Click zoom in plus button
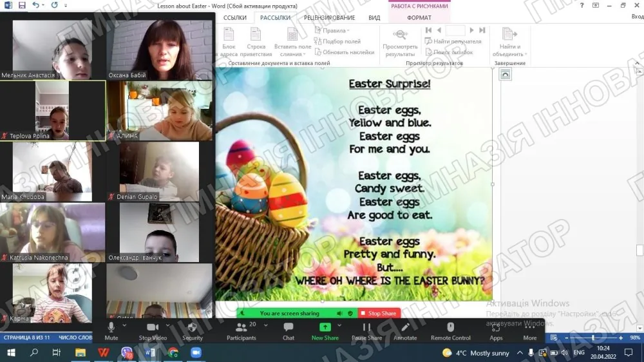 pos(621,338)
